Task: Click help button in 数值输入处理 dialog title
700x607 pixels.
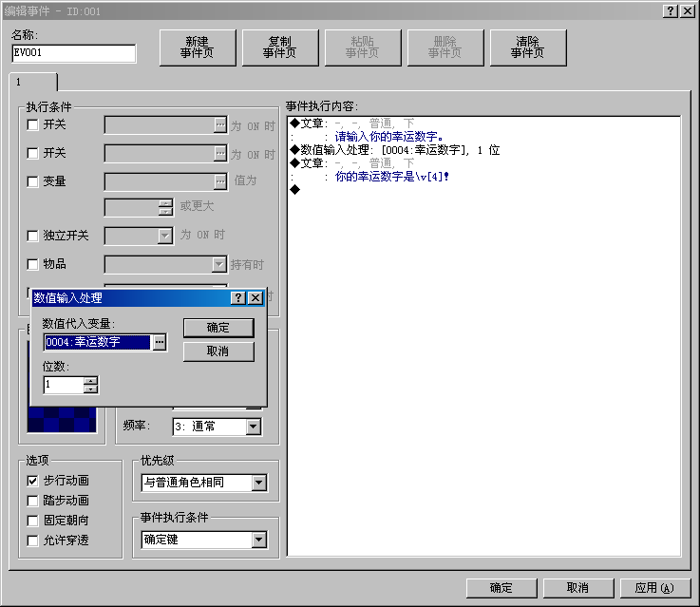Action: coord(238,297)
